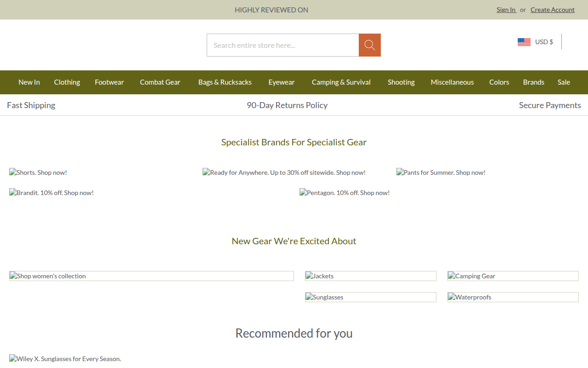Choose Shooting from the navigation bar
This screenshot has width=588, height=368.
pyautogui.click(x=401, y=82)
